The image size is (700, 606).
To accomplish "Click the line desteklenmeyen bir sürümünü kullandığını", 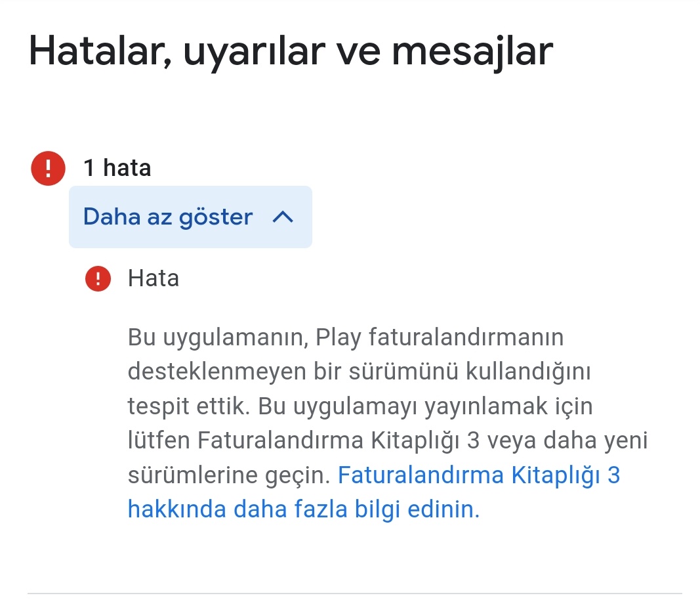I will (360, 372).
